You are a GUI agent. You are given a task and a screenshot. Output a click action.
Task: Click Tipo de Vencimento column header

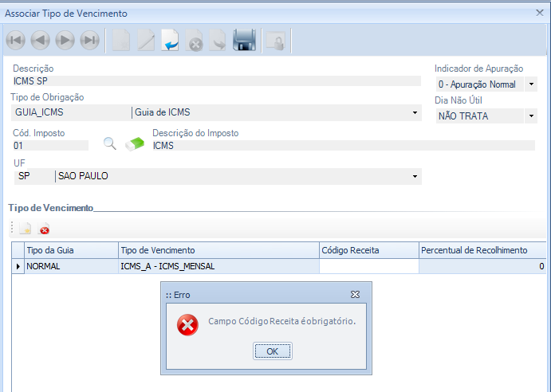(219, 250)
